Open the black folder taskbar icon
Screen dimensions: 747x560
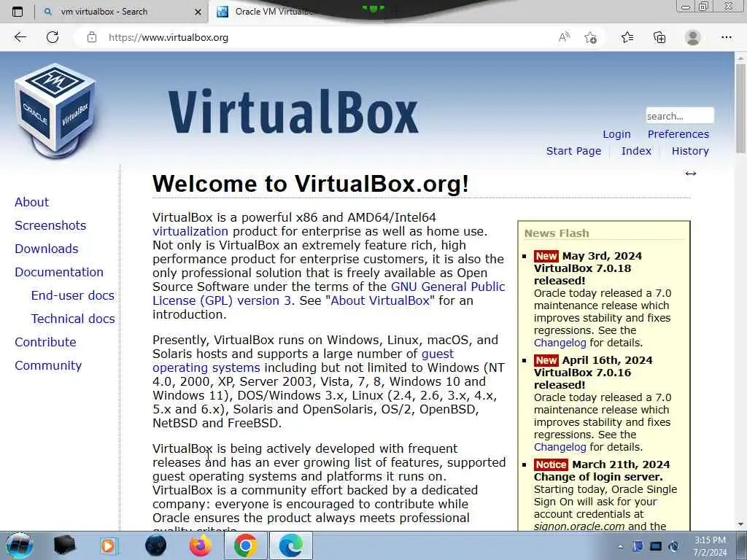click(x=64, y=545)
